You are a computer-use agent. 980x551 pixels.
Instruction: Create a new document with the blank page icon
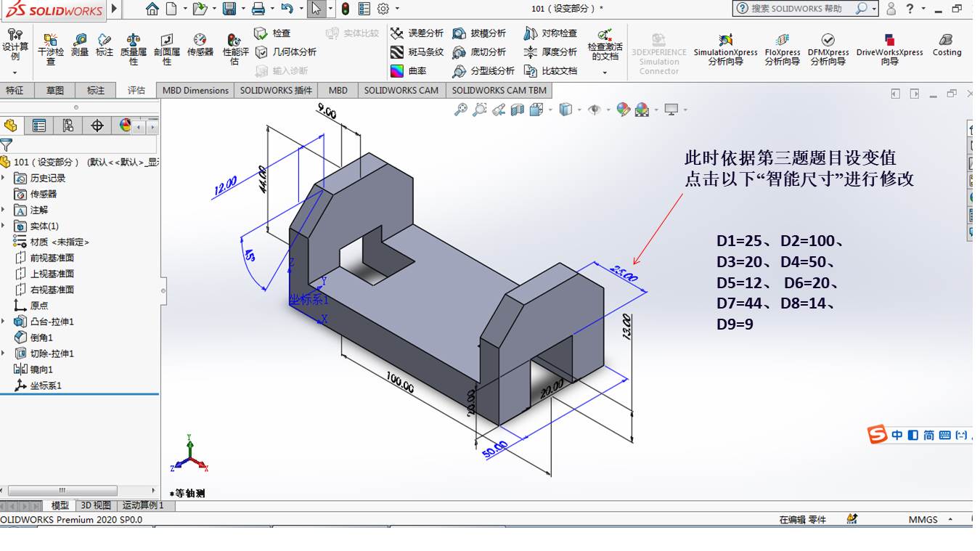pyautogui.click(x=171, y=9)
